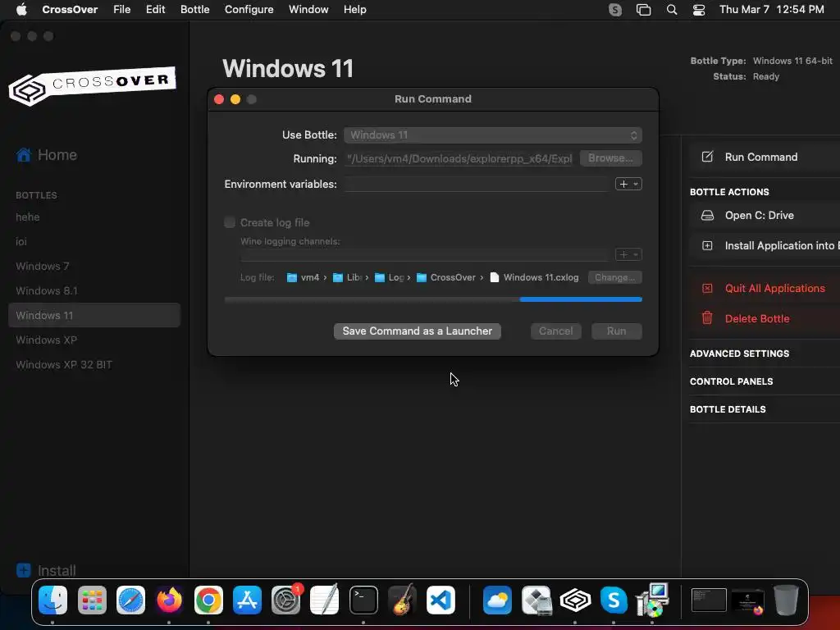Screen dimensions: 840x630
Task: Expand the BOTTLE DETAILS section
Action: (728, 409)
